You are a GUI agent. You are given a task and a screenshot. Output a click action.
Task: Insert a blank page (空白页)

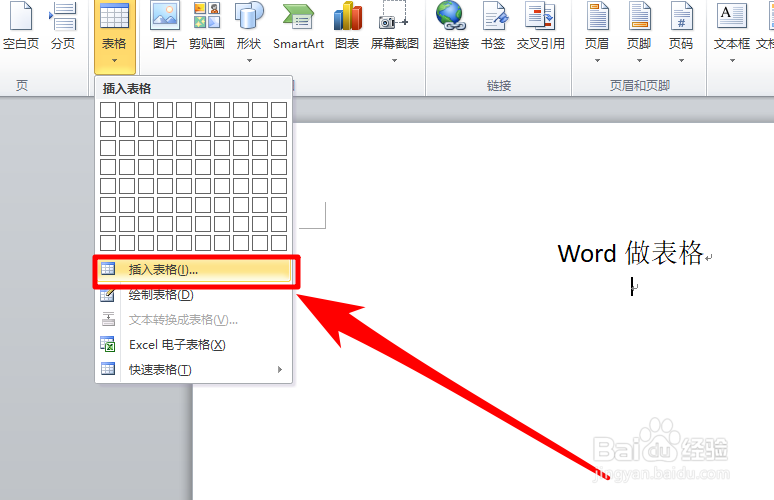tap(21, 26)
